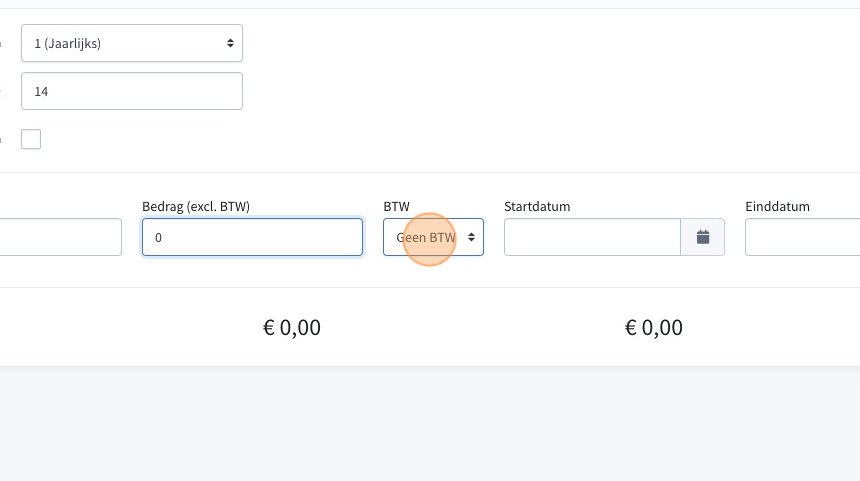Click the Einddatum date field

tap(802, 237)
